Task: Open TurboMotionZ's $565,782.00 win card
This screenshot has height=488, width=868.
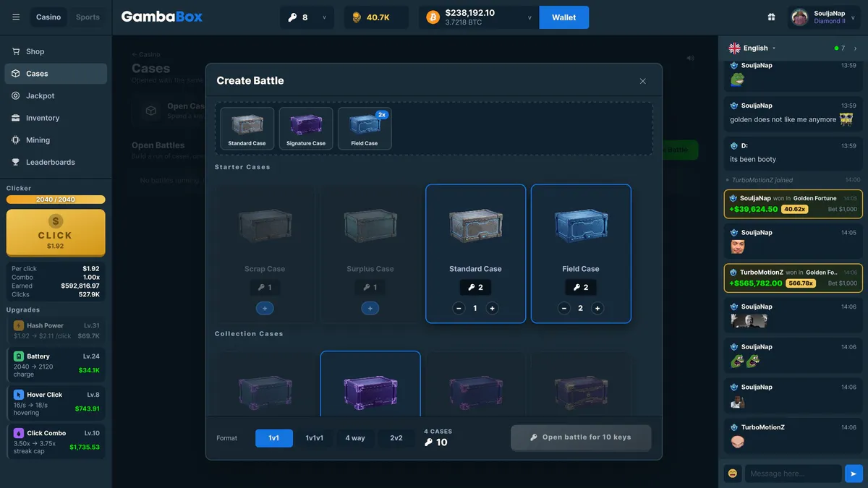Action: [x=793, y=278]
